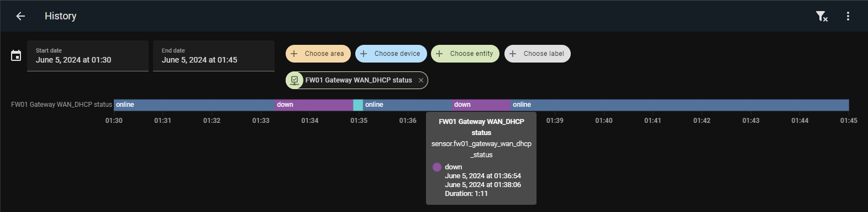The width and height of the screenshot is (868, 212).
Task: Open the three-dot overflow menu
Action: pyautogui.click(x=848, y=16)
